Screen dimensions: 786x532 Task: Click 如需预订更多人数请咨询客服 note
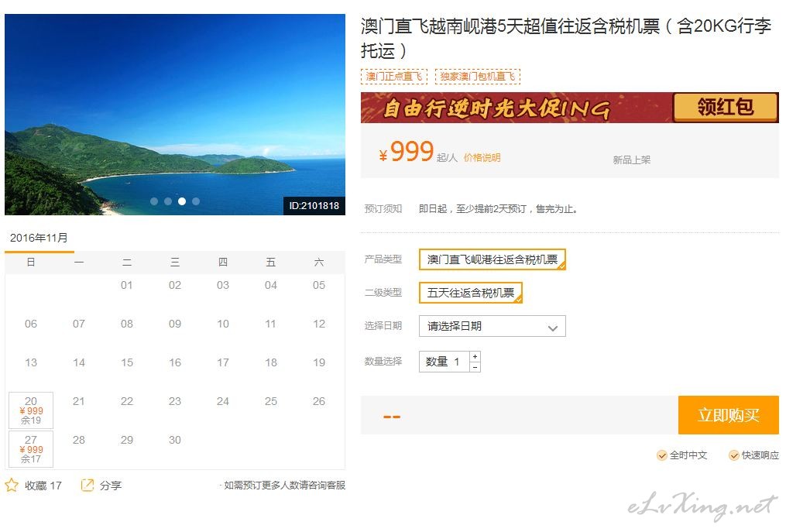(284, 486)
